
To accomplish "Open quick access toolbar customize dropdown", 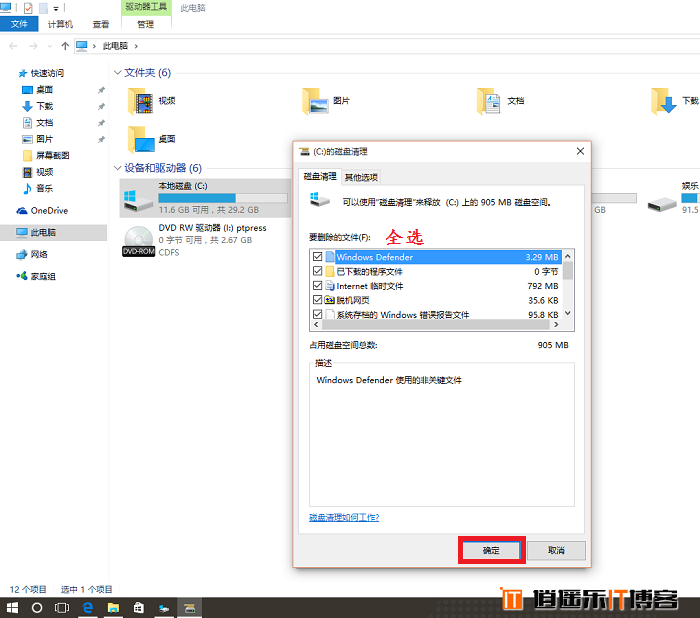I will (x=56, y=8).
